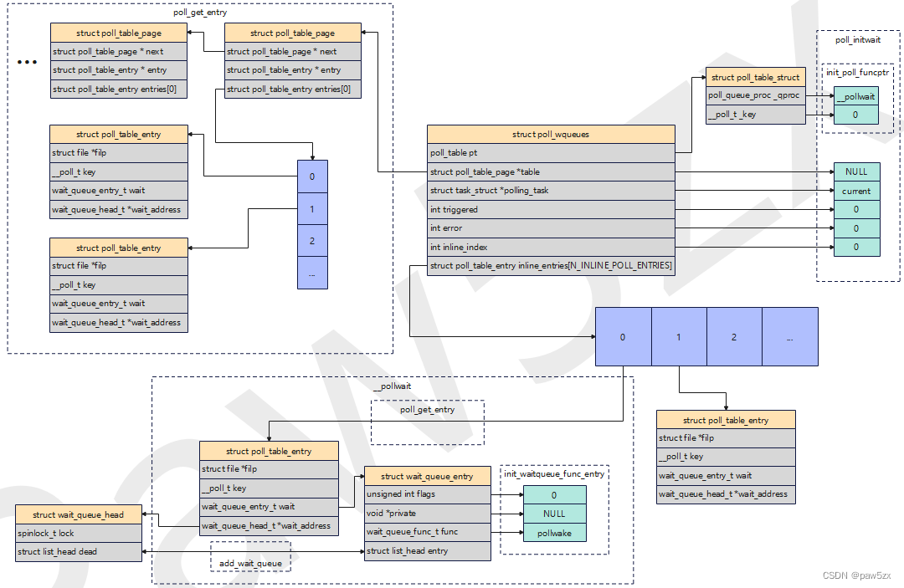904x588 pixels.
Task: Click the struct poll_wqueues header box
Action: click(x=550, y=134)
